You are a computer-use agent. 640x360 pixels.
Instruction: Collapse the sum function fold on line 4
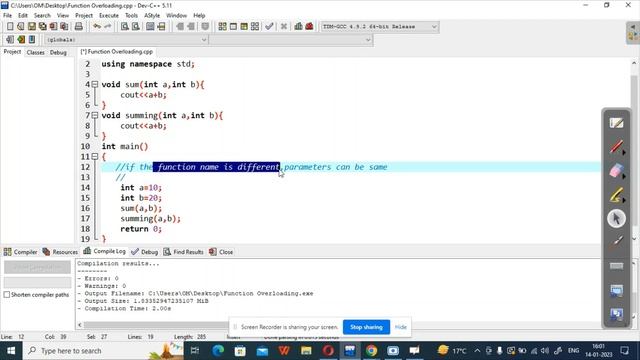pyautogui.click(x=95, y=84)
